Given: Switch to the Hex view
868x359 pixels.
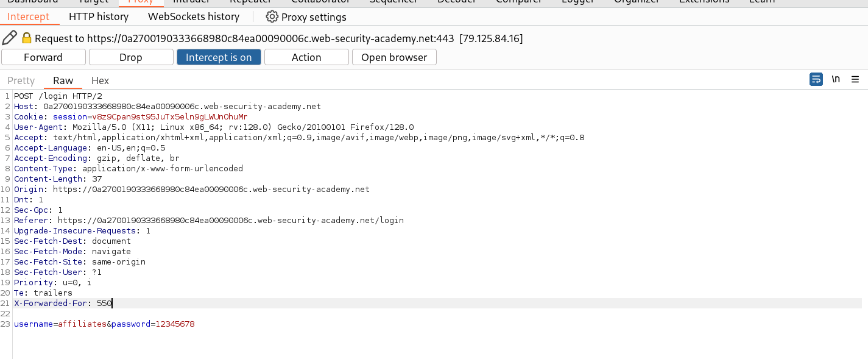Looking at the screenshot, I should coord(100,80).
